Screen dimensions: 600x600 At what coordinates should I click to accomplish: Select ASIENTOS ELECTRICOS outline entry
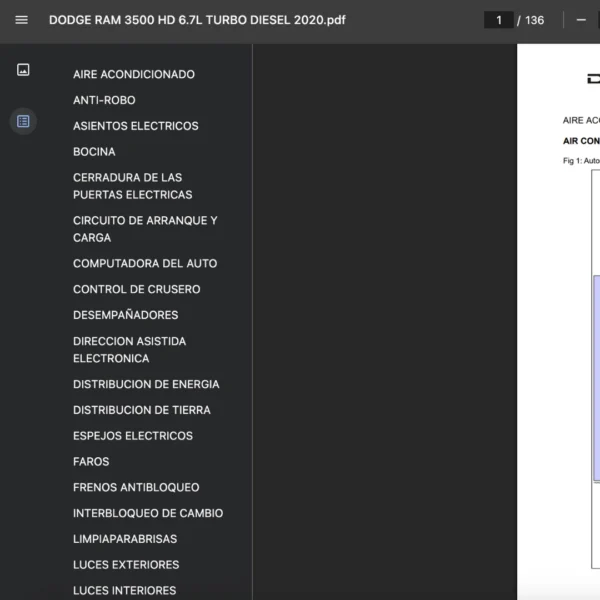[x=135, y=126]
